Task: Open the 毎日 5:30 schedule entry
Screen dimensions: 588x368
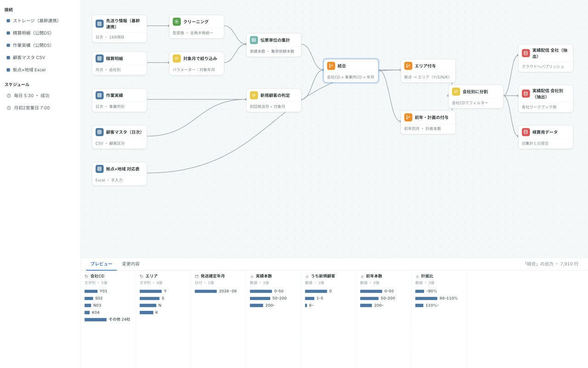Action: point(40,96)
